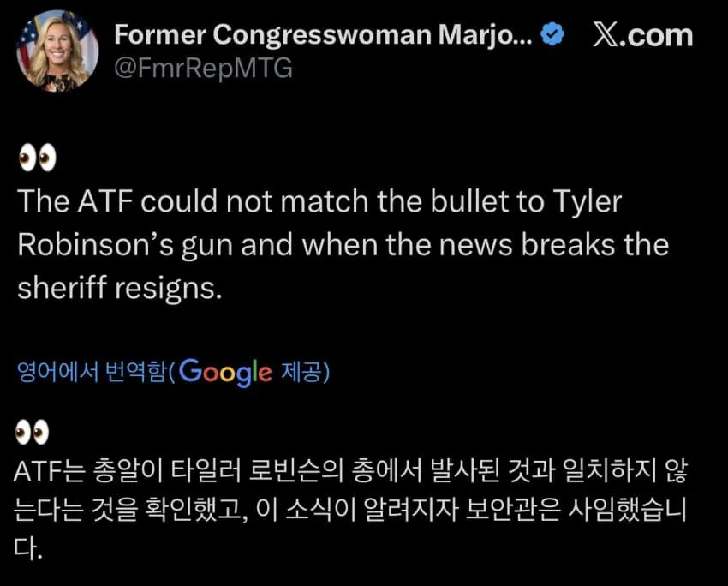Click the blue verified checkmark badge

pos(555,35)
